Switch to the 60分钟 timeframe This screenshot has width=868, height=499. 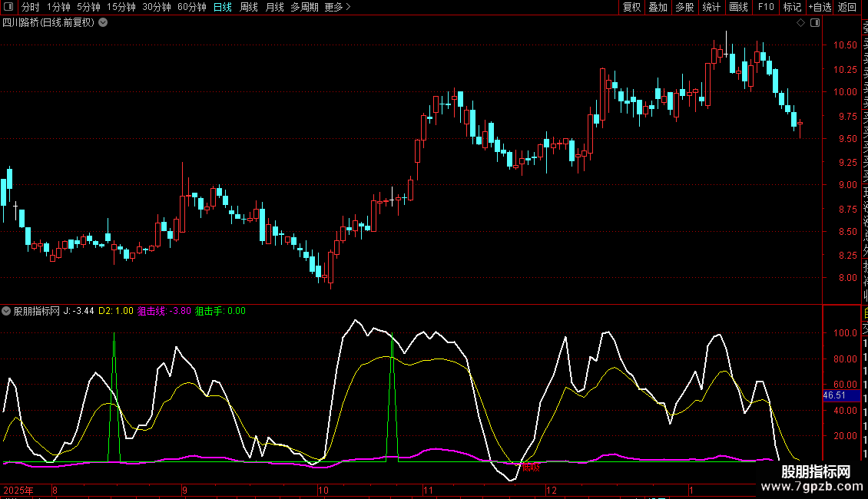(x=191, y=7)
